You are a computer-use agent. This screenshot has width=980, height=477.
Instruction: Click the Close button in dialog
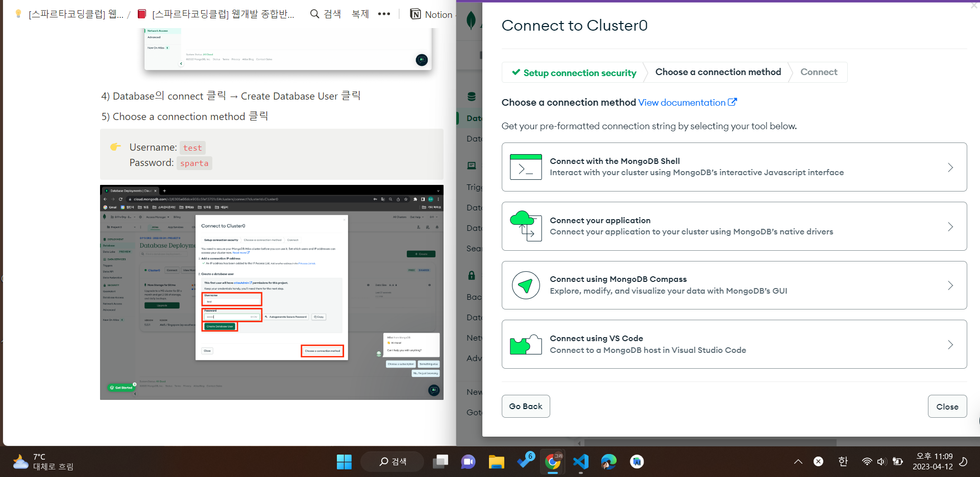[947, 407]
